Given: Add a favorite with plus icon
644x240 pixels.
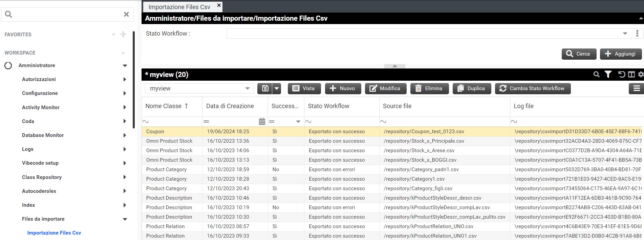Looking at the screenshot, I should click(123, 34).
